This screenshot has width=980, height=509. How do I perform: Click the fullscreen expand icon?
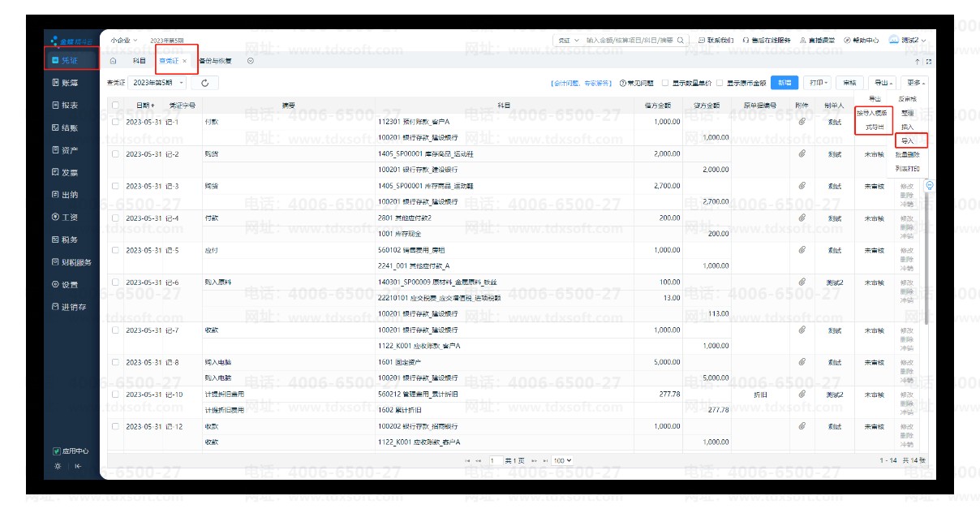tap(928, 62)
